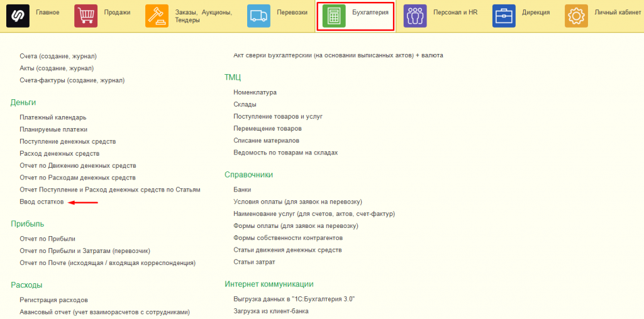Open Статьи движения денежных средств
The image size is (644, 319).
tap(288, 250)
